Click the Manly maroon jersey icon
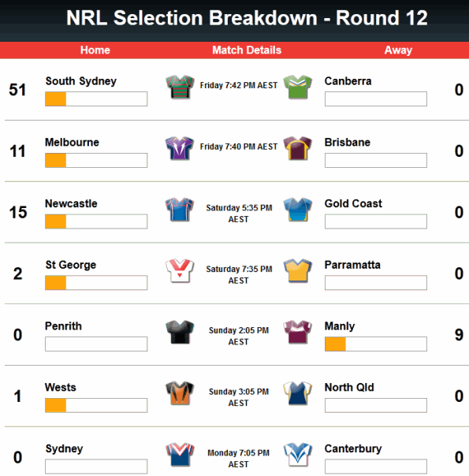The height and width of the screenshot is (476, 469). coord(297,332)
